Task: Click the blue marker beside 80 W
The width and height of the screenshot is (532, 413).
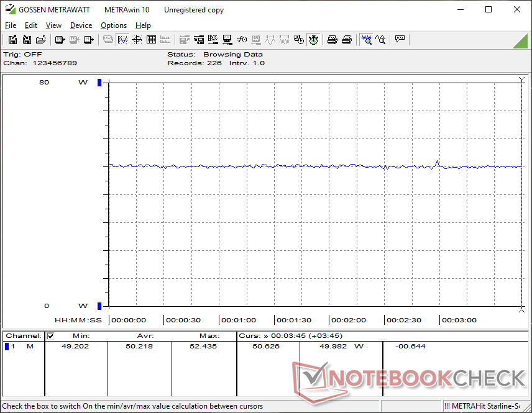Action: click(99, 83)
